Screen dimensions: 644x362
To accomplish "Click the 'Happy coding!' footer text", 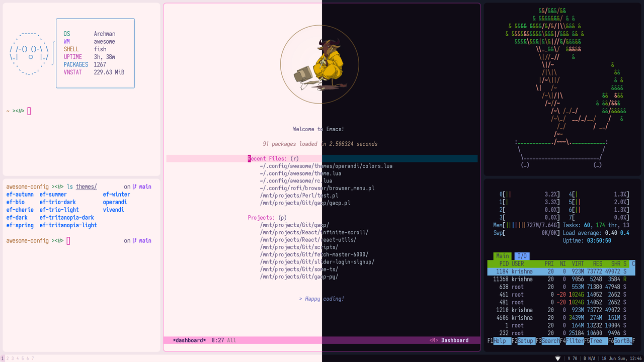I will [321, 299].
